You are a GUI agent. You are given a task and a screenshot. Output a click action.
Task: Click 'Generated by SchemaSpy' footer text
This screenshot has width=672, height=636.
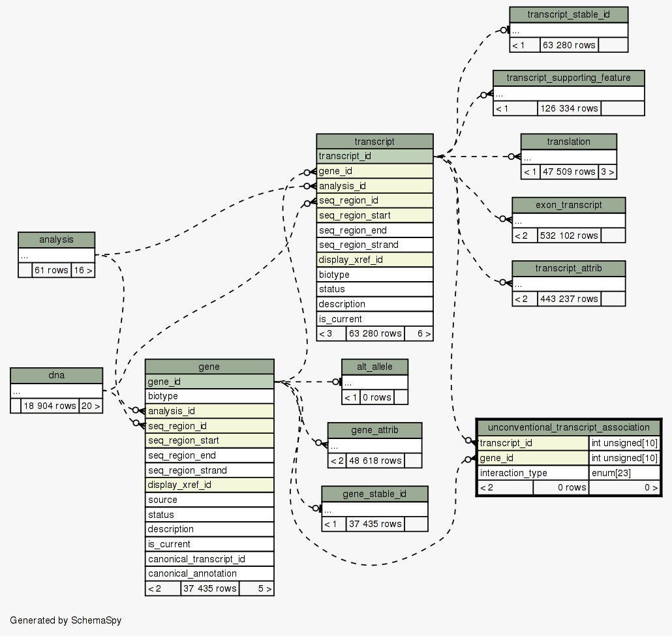coord(66,620)
